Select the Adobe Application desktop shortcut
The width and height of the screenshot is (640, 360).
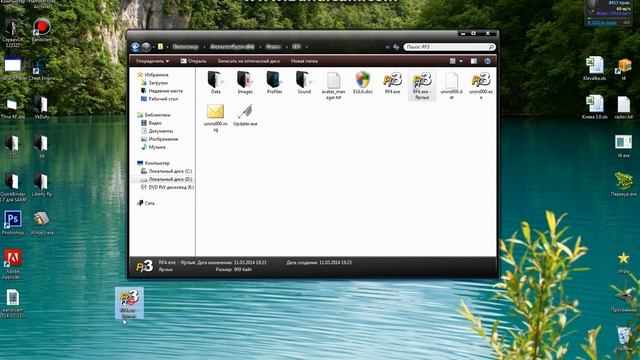click(x=12, y=264)
